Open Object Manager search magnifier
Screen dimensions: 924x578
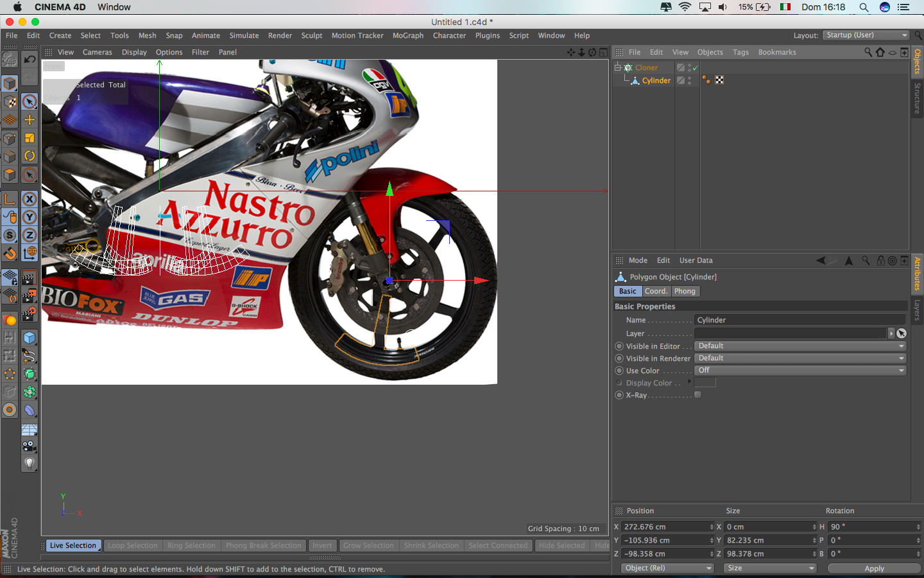click(x=868, y=52)
